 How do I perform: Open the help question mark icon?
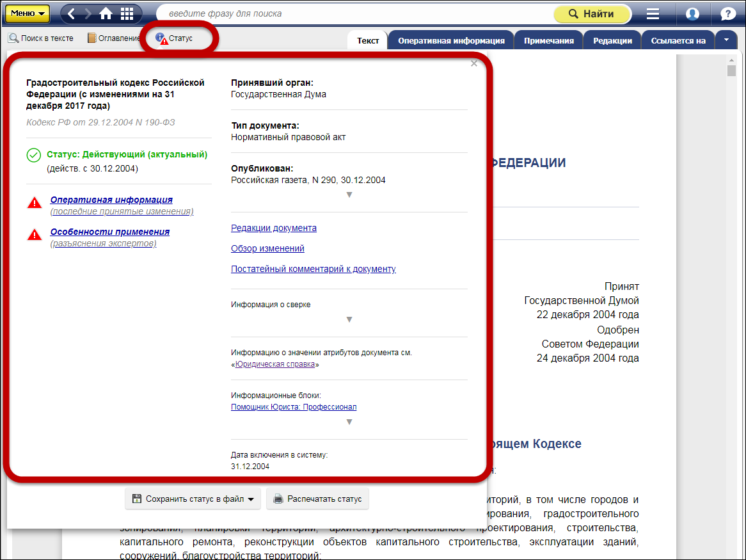(728, 13)
